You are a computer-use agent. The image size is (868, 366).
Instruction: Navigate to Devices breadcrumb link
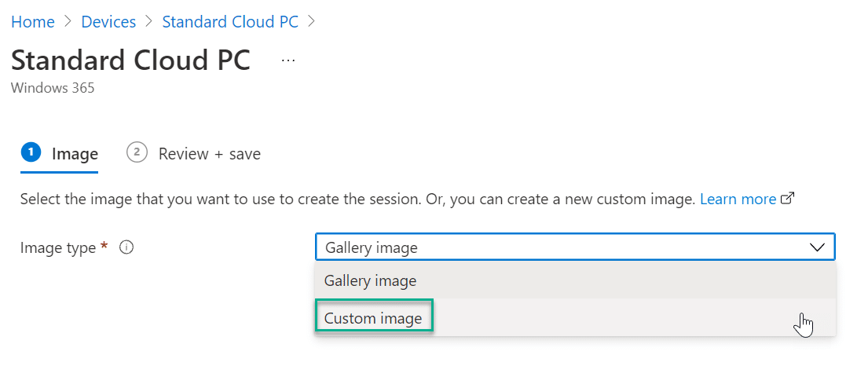(108, 22)
